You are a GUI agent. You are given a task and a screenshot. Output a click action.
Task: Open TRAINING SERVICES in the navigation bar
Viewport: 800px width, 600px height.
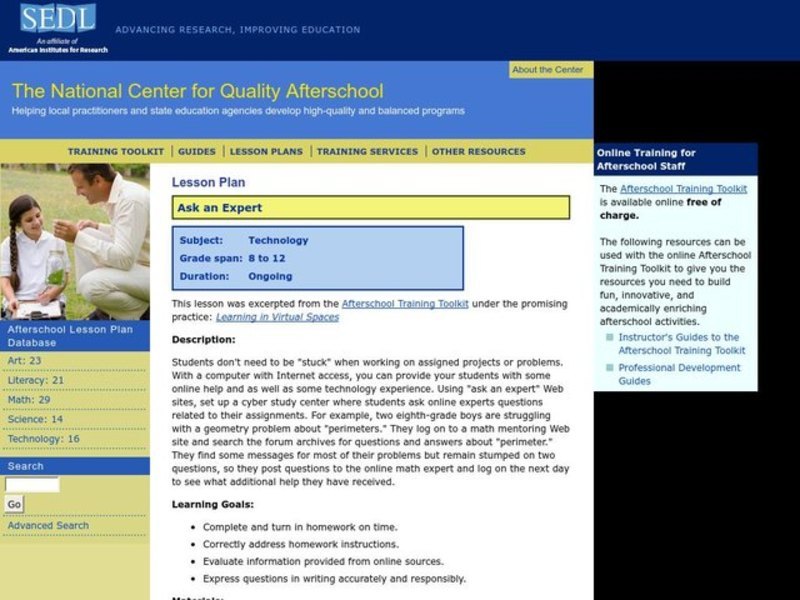366,150
